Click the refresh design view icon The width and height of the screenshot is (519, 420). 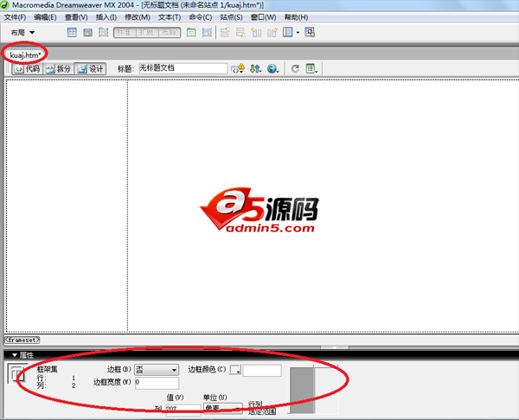(295, 69)
